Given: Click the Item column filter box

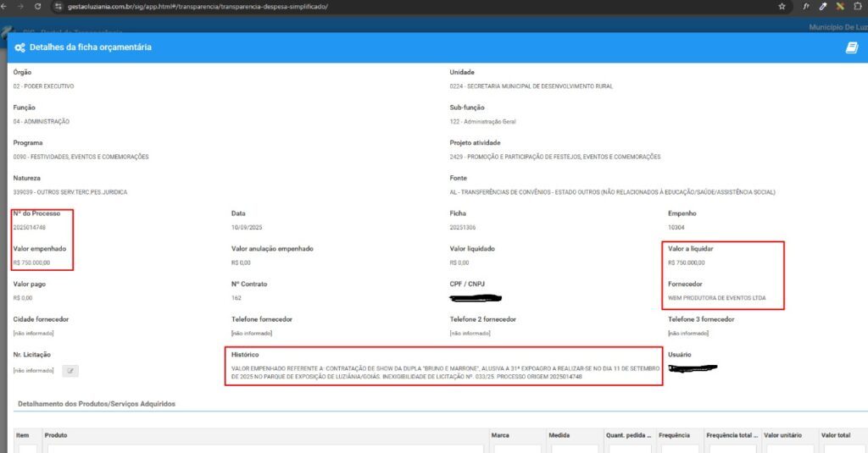Looking at the screenshot, I should pyautogui.click(x=27, y=449).
